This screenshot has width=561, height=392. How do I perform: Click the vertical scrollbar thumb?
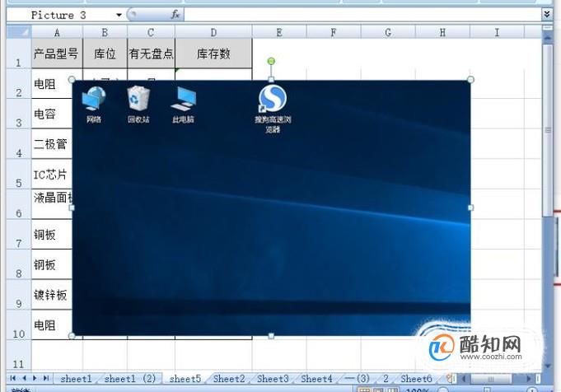pyautogui.click(x=548, y=130)
